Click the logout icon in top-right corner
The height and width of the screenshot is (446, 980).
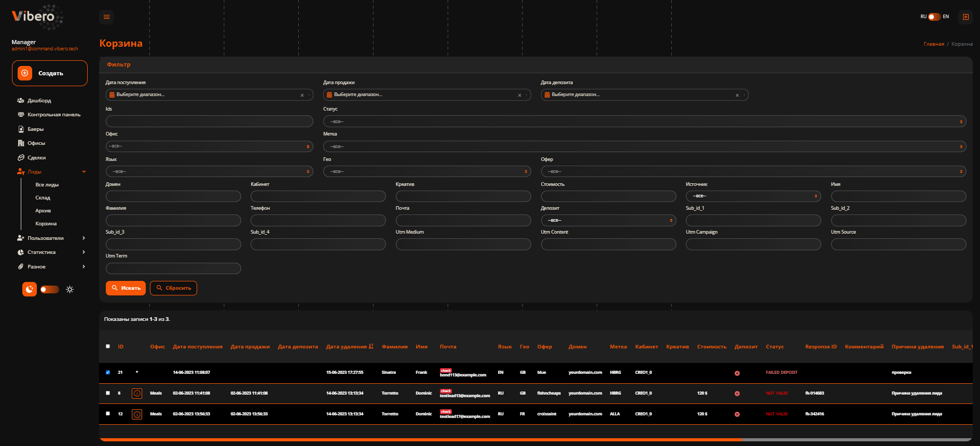click(x=965, y=17)
